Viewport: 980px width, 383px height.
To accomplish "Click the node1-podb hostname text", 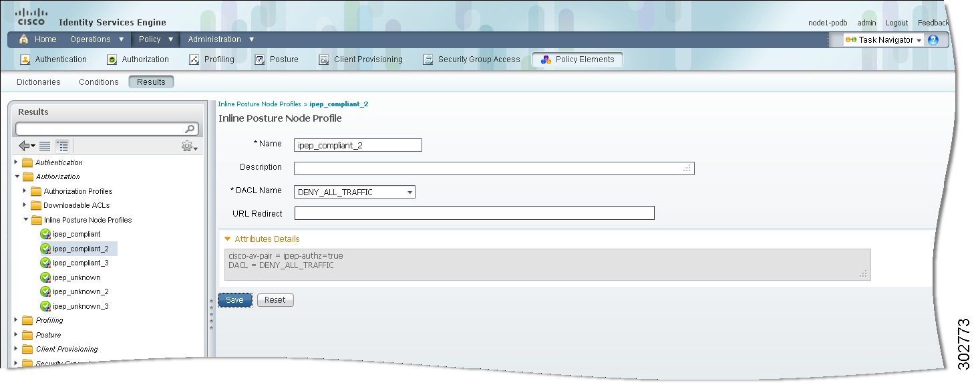I will (827, 23).
